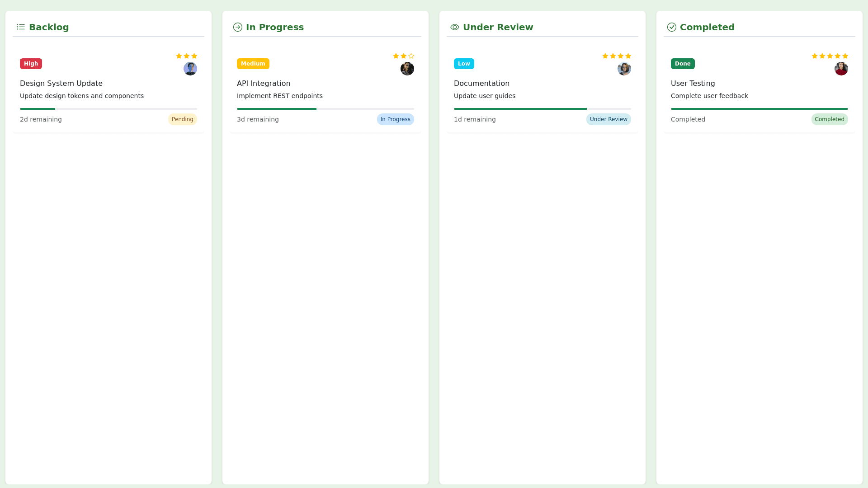868x488 pixels.
Task: Click the assignee avatar on API Integration card
Action: click(407, 69)
